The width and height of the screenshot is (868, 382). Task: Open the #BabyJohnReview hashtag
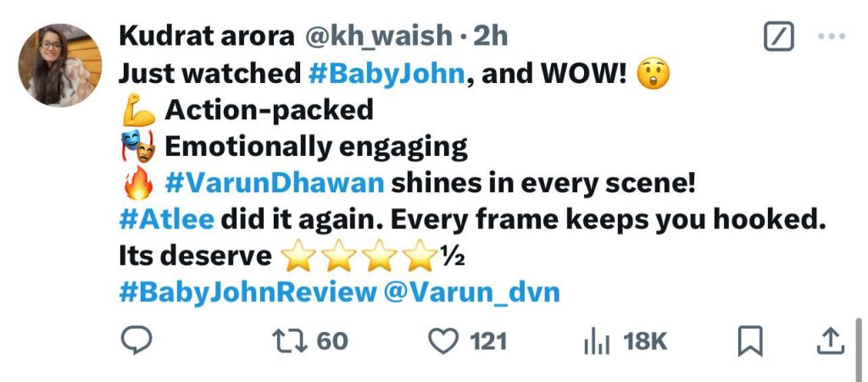point(248,292)
